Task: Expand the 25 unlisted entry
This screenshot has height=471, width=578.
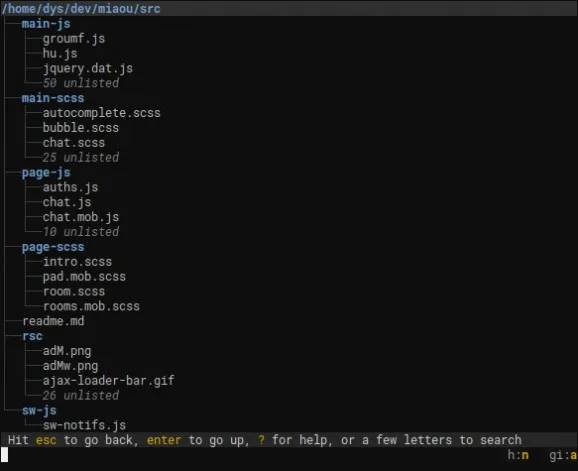Action: click(81, 158)
